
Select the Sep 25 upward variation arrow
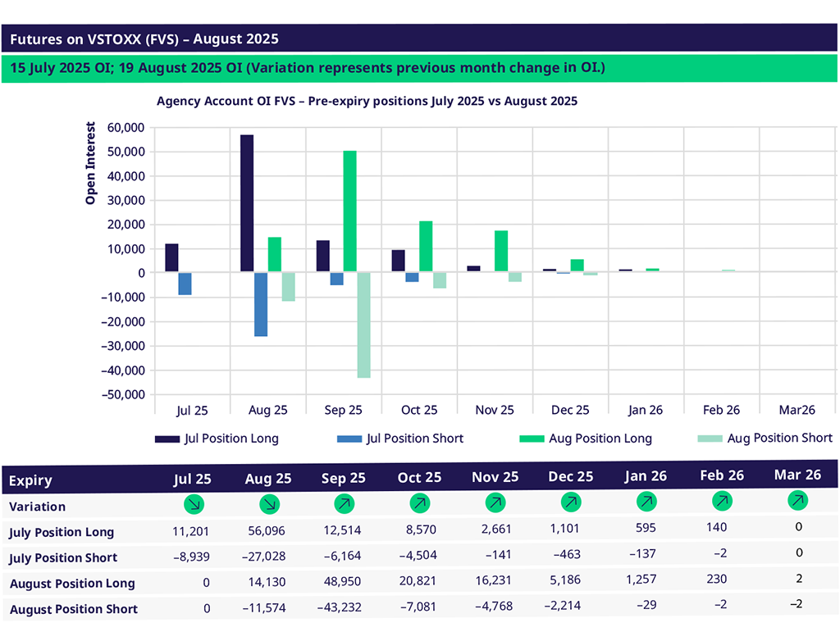pyautogui.click(x=343, y=502)
